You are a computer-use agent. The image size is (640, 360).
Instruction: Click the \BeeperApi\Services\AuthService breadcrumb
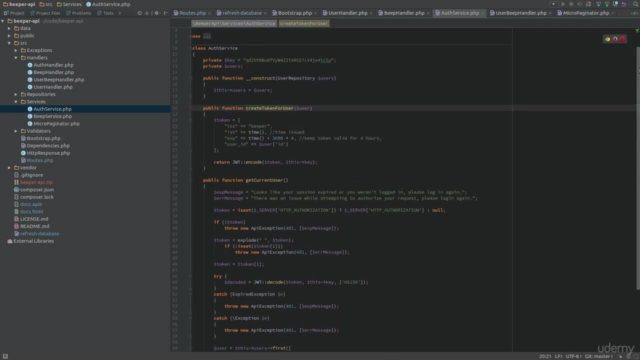pyautogui.click(x=234, y=24)
